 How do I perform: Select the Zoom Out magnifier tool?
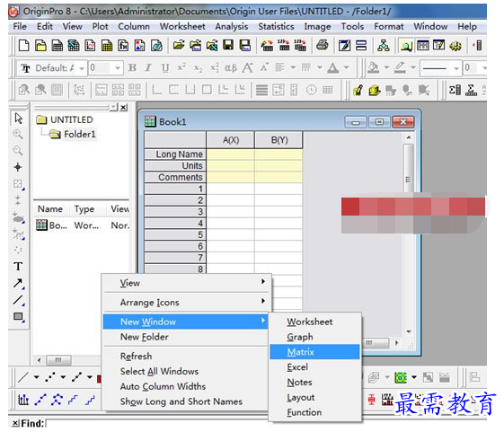(x=18, y=151)
